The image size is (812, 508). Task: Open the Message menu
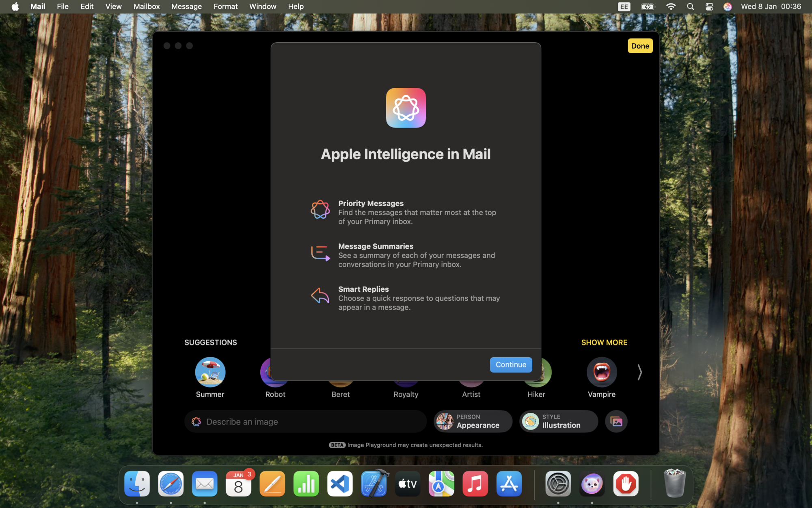(186, 7)
